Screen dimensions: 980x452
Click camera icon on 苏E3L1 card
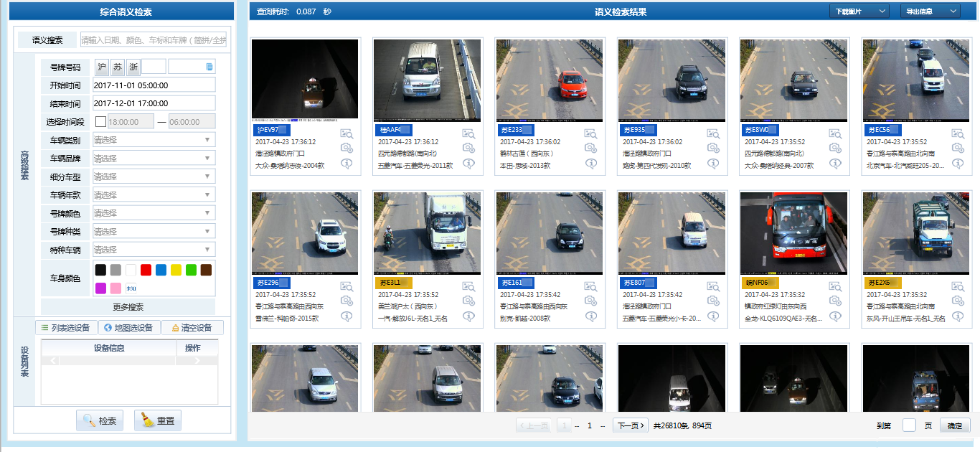pyautogui.click(x=469, y=301)
